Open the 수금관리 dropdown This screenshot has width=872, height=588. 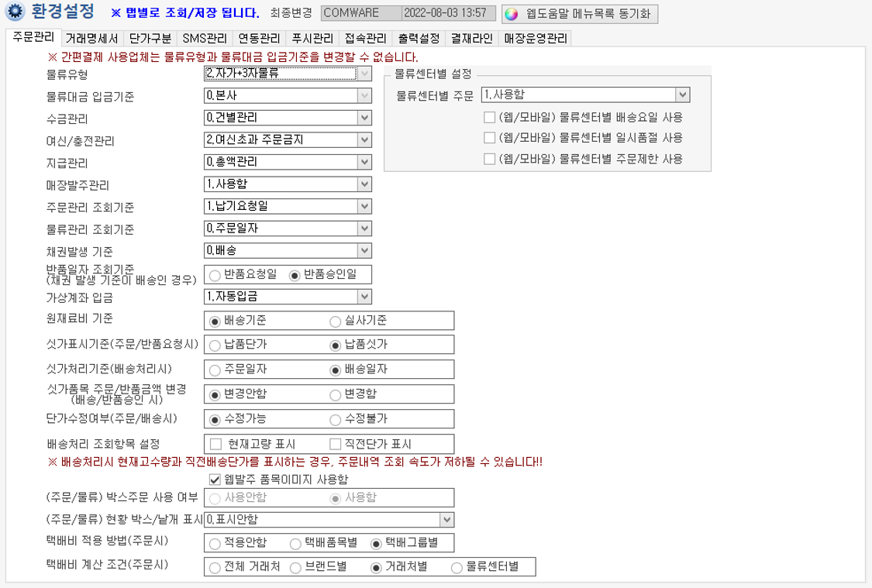(364, 118)
